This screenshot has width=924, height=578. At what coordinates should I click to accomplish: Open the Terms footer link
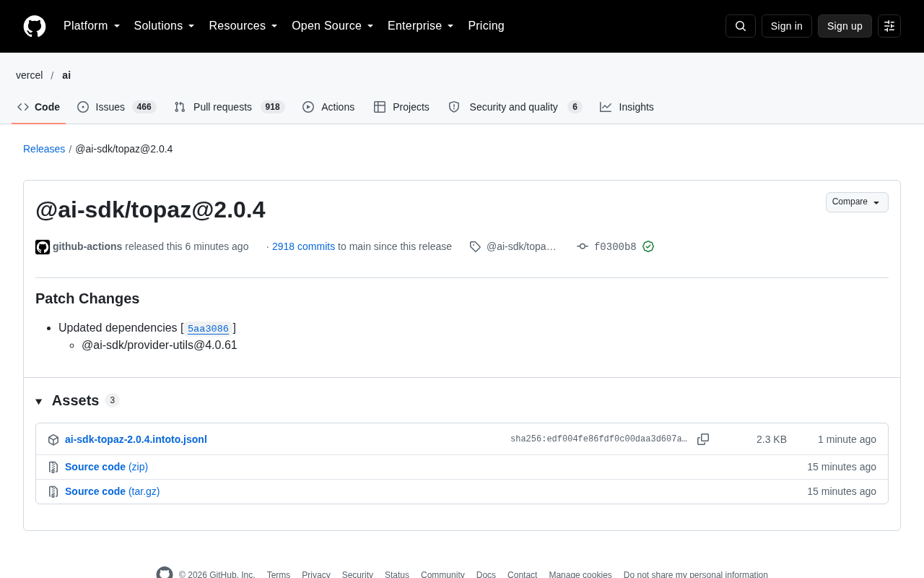click(279, 575)
